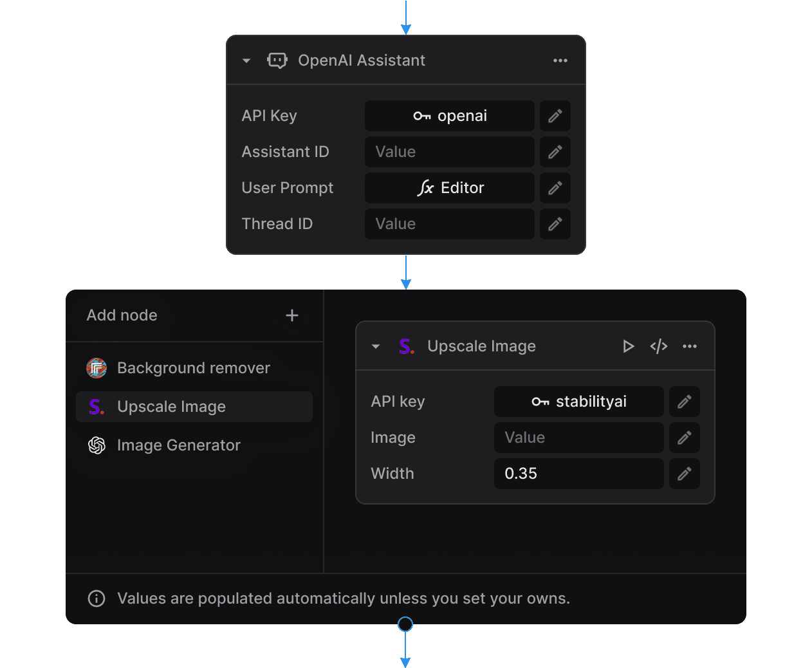Click the Add node plus button
Image resolution: width=812 pixels, height=668 pixels.
pyautogui.click(x=291, y=315)
